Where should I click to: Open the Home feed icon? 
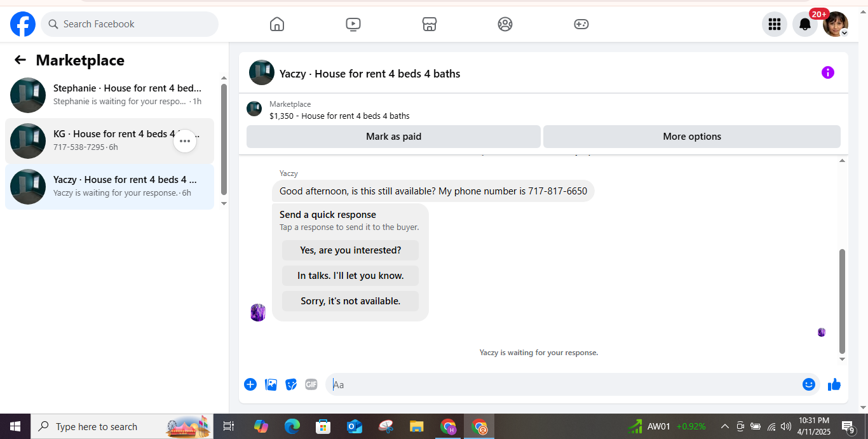tap(277, 24)
